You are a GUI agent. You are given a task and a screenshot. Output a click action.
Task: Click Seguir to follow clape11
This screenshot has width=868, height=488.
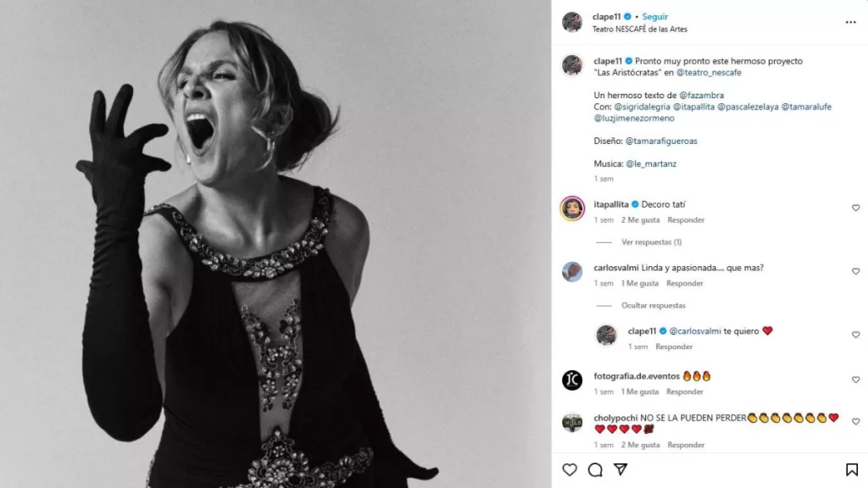pos(655,17)
